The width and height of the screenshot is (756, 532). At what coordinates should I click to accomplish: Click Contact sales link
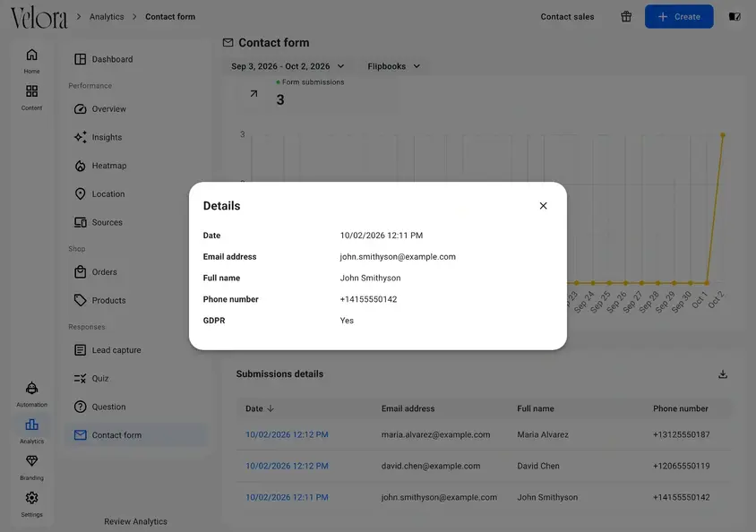pos(567,16)
